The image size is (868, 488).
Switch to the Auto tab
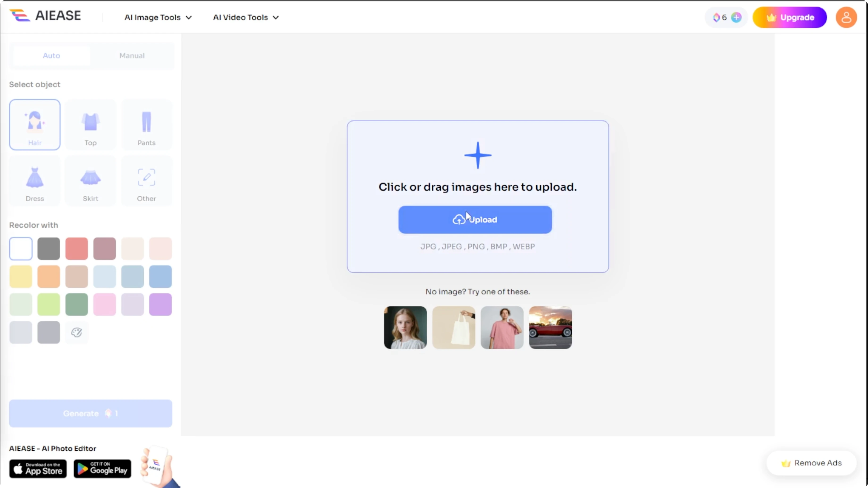click(x=52, y=56)
